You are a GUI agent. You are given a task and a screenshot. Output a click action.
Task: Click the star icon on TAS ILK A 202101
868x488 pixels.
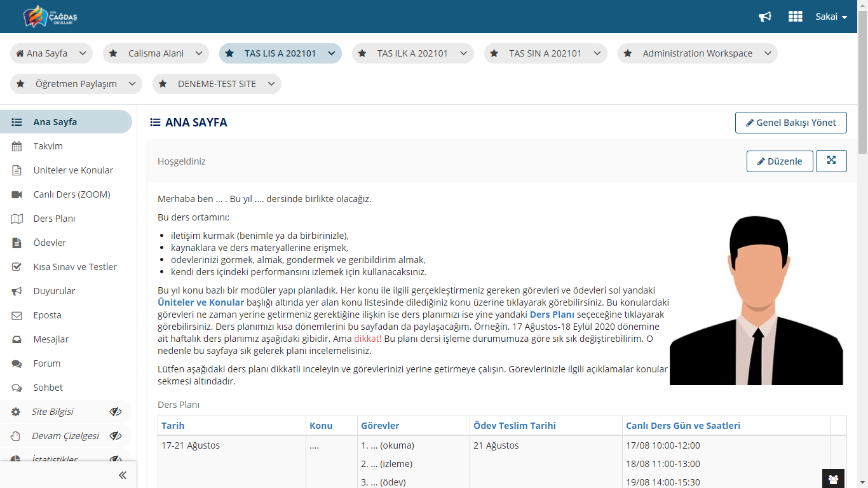tap(362, 53)
